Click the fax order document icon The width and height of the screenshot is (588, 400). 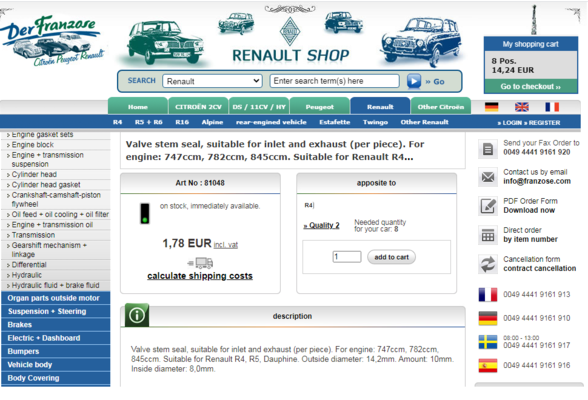[488, 149]
